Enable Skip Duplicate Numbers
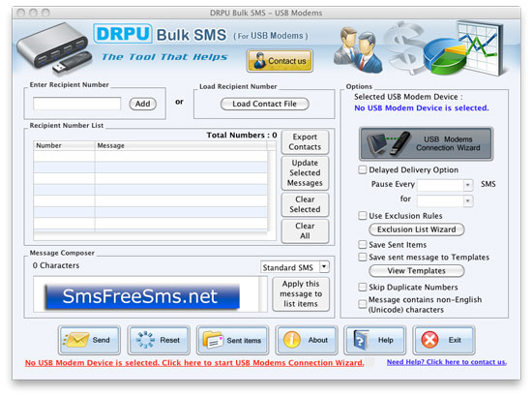Image resolution: width=532 pixels, height=397 pixels. (x=363, y=288)
